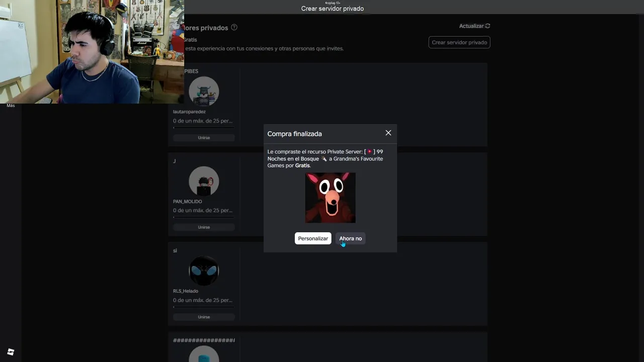This screenshot has height=362, width=644.
Task: Click the Personalizar button in the dialog
Action: pos(312,238)
